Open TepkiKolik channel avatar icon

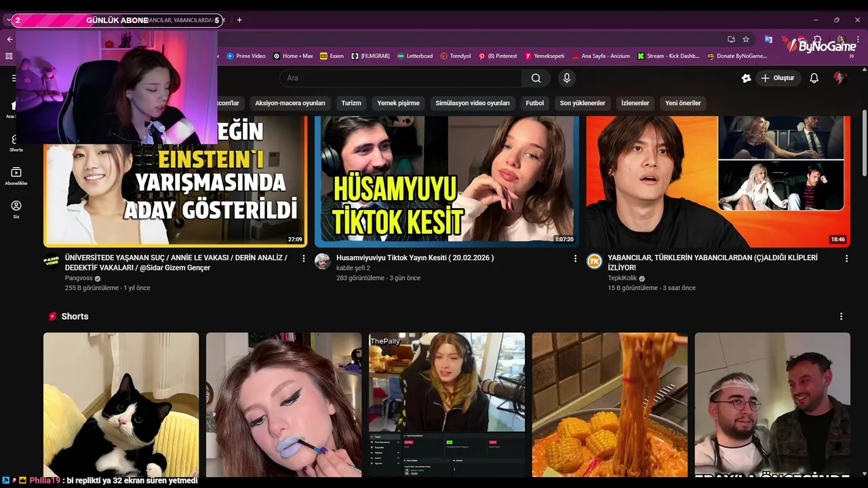pyautogui.click(x=594, y=262)
